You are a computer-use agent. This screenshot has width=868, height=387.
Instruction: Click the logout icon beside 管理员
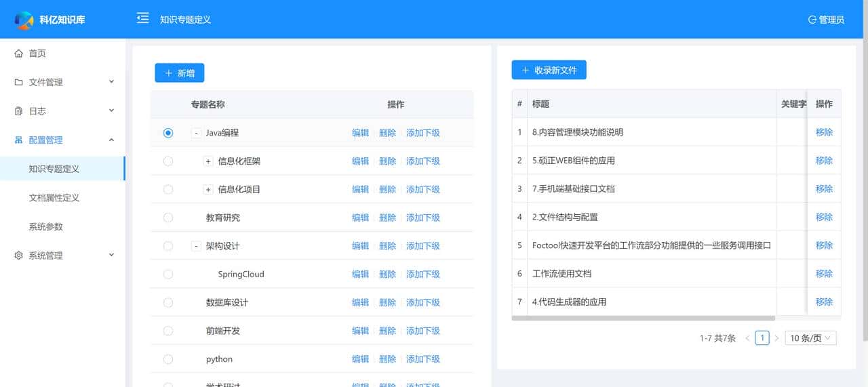point(812,20)
